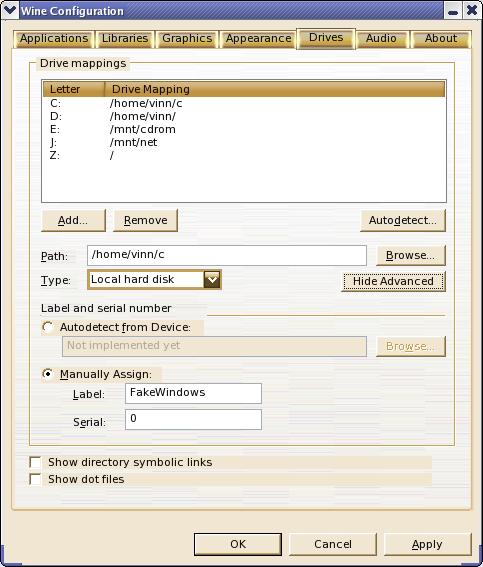483x567 pixels.
Task: Apply the configuration changes
Action: (427, 544)
